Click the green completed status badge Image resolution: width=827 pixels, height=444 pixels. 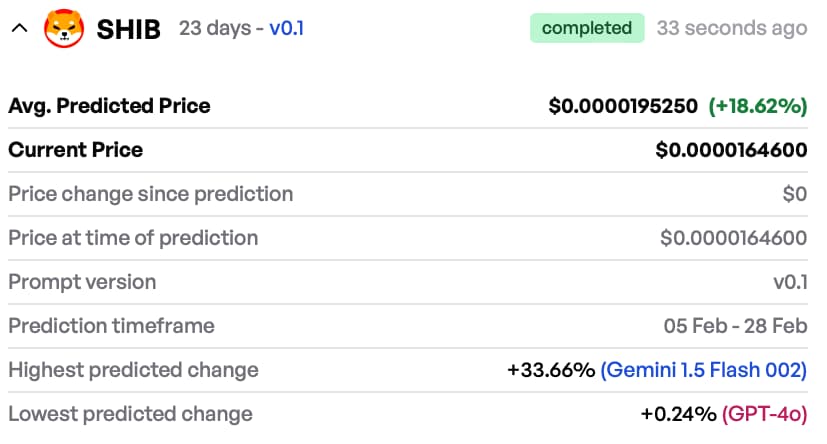click(587, 28)
